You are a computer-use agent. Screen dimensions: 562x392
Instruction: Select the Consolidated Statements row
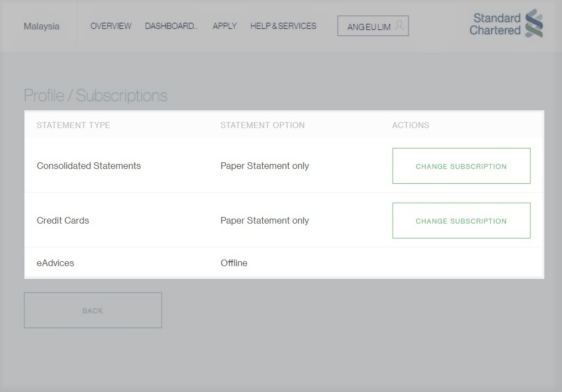88,166
